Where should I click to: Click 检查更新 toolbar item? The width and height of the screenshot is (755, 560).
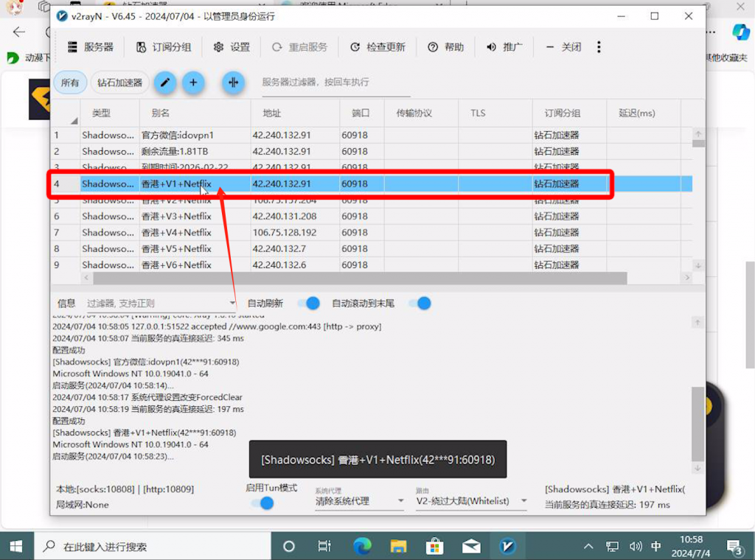(377, 47)
